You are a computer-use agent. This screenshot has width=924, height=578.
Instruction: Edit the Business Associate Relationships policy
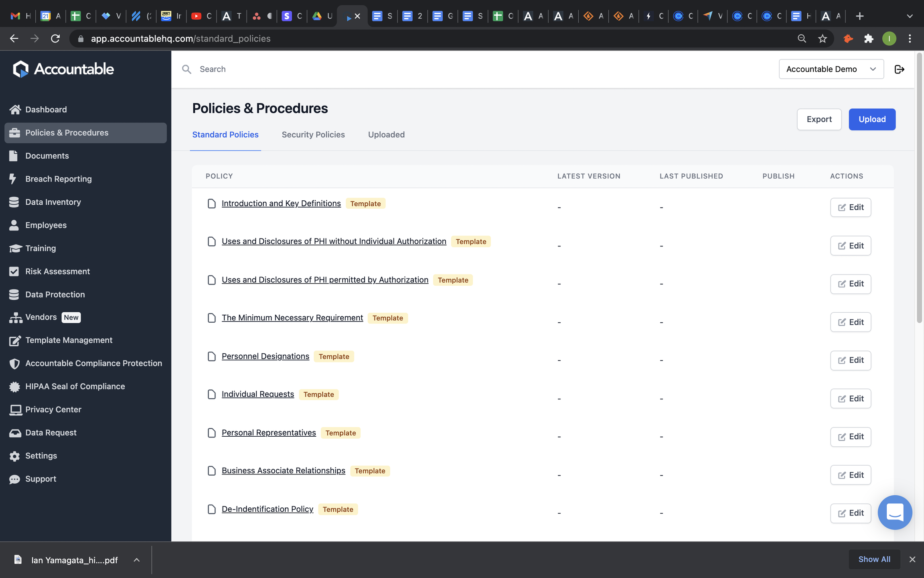pyautogui.click(x=851, y=475)
